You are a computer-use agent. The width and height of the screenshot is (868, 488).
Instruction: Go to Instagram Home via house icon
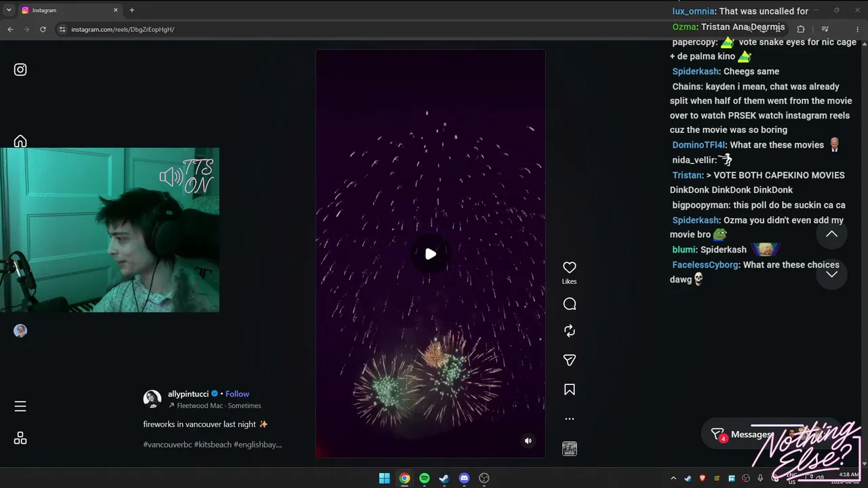click(20, 141)
